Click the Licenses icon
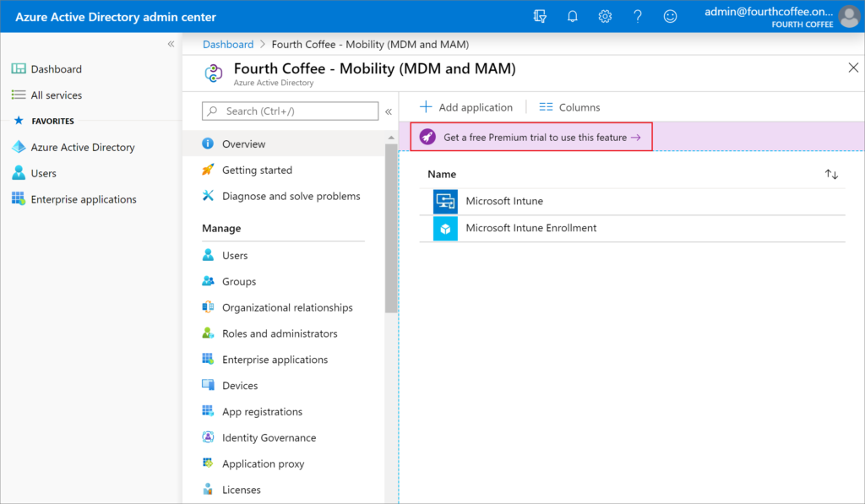This screenshot has height=504, width=865. [208, 489]
